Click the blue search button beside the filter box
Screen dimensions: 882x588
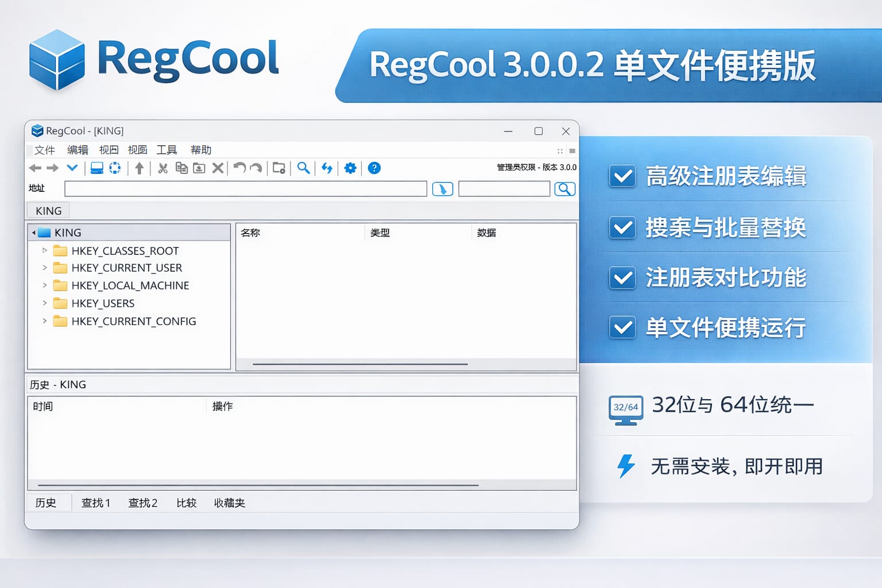pos(564,188)
